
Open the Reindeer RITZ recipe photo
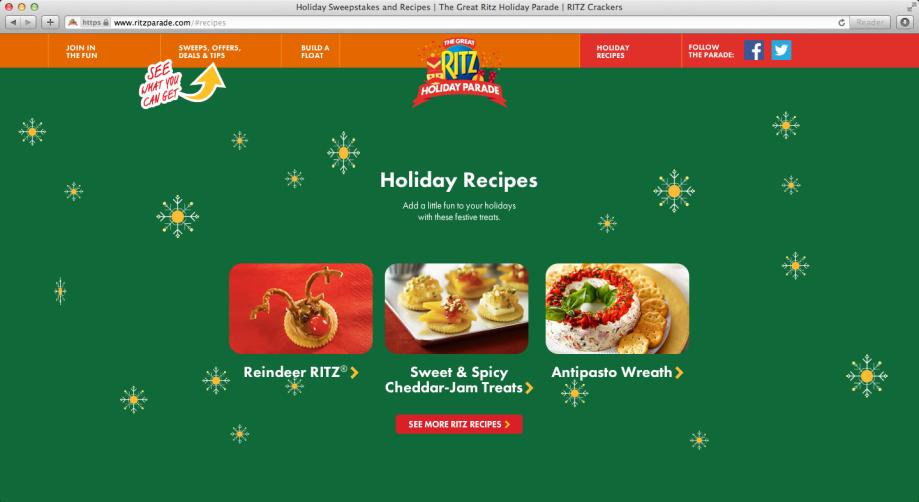click(x=301, y=309)
